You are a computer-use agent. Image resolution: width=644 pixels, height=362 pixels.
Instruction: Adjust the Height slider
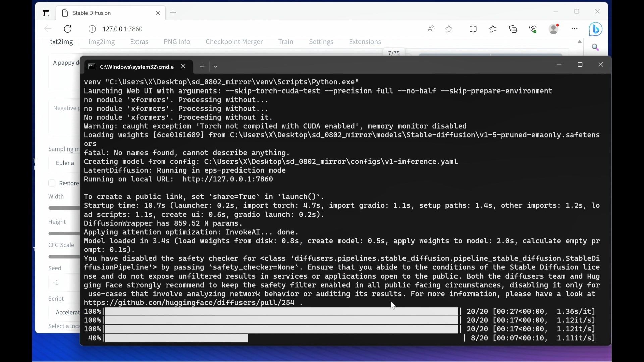tap(64, 233)
